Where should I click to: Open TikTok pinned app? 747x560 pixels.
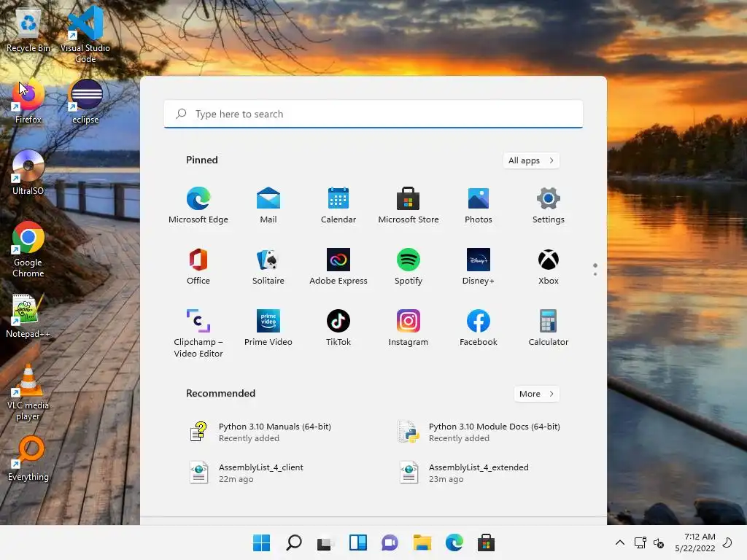[x=338, y=327]
